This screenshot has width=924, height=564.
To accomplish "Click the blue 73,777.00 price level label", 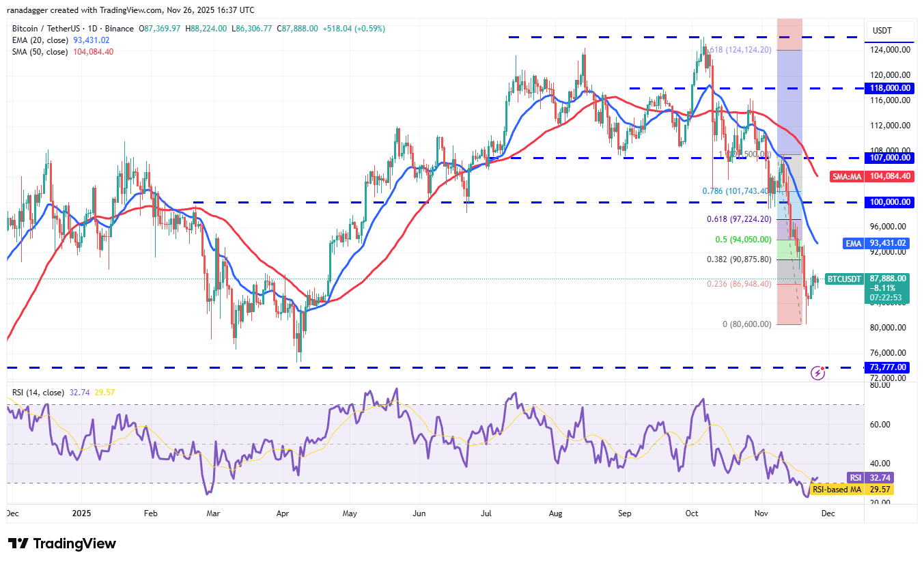I will 888,367.
